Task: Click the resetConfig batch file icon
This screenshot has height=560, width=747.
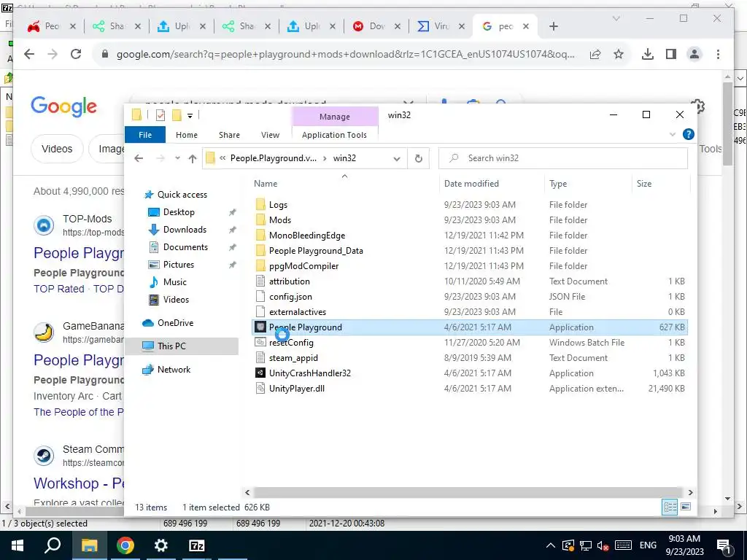Action: tap(260, 343)
